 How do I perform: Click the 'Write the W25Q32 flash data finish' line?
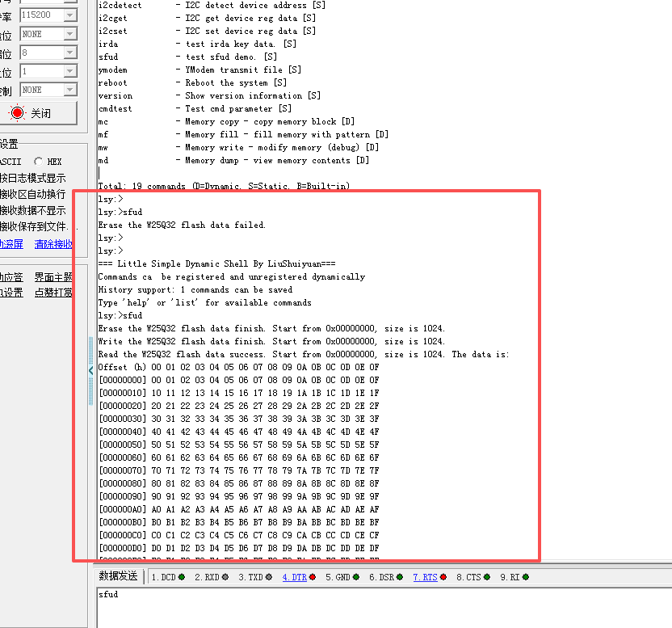pos(271,341)
